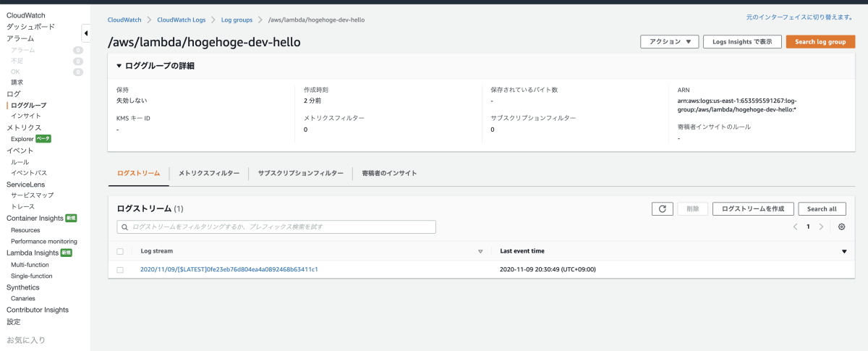Click CloudWatch Logs breadcrumb link
The width and height of the screenshot is (868, 351).
(182, 20)
